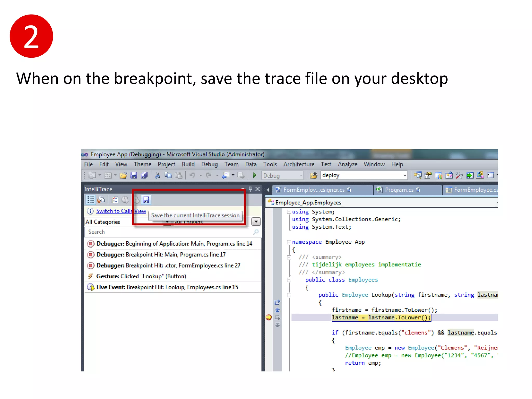Click IntelliTrace calls view icon
The image size is (532, 399).
(101, 200)
